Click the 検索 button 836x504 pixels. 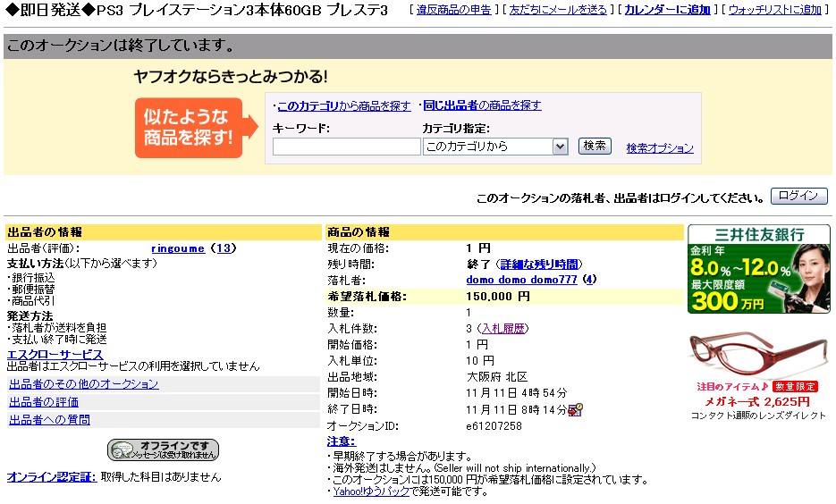(595, 146)
